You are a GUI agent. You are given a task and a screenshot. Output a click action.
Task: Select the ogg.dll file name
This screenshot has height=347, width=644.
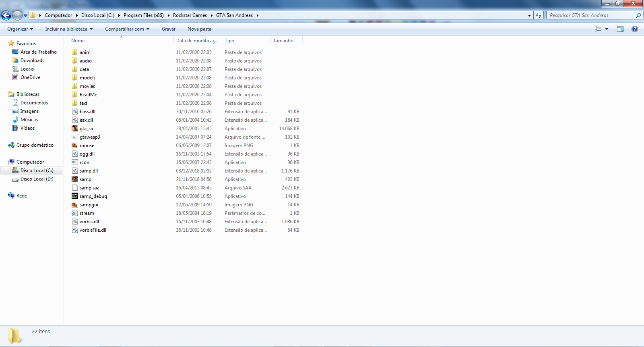point(87,154)
